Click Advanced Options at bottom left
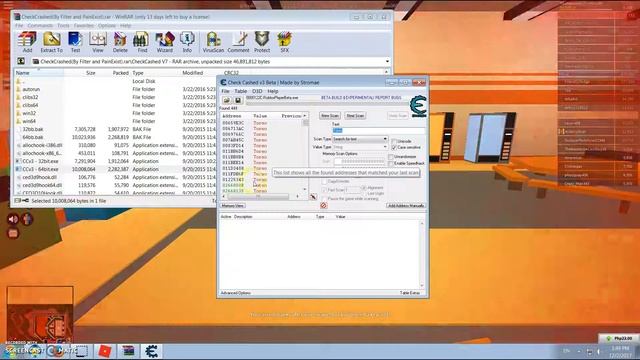The image size is (640, 360). click(236, 293)
